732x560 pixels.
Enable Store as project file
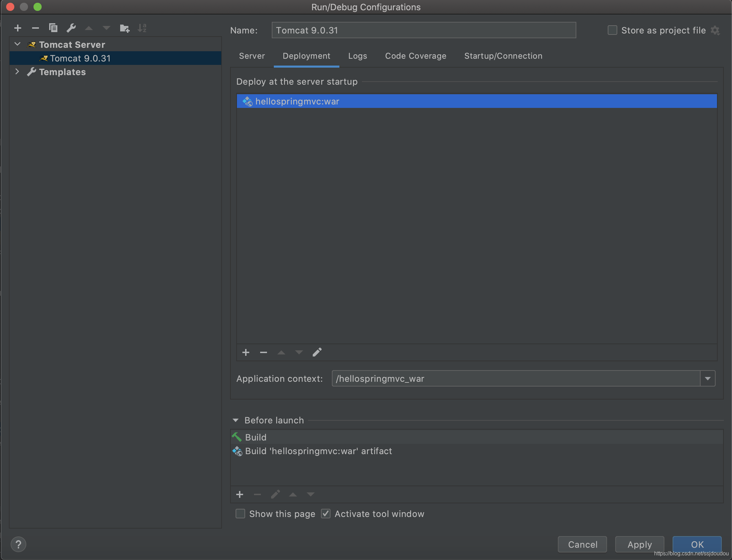click(x=612, y=30)
